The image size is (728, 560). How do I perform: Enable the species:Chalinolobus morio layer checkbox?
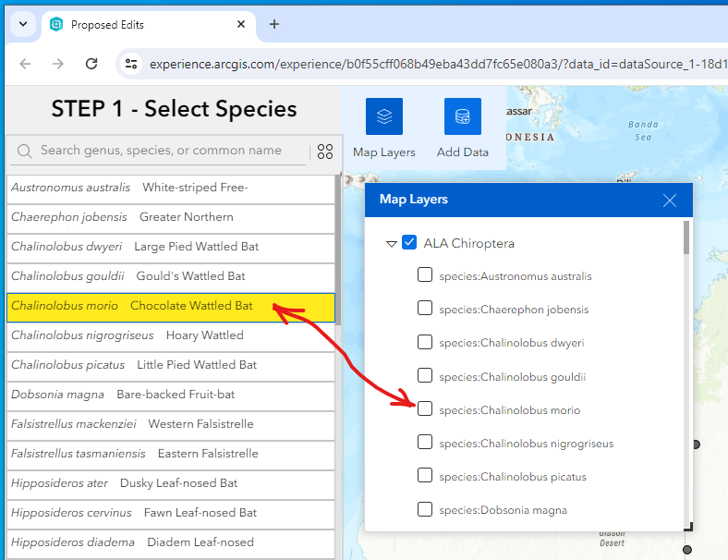coord(425,408)
